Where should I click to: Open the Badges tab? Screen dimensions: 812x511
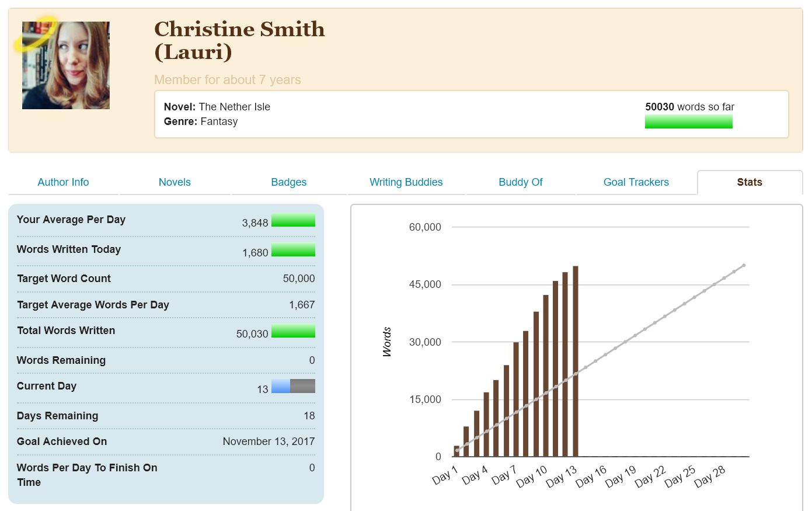(289, 182)
